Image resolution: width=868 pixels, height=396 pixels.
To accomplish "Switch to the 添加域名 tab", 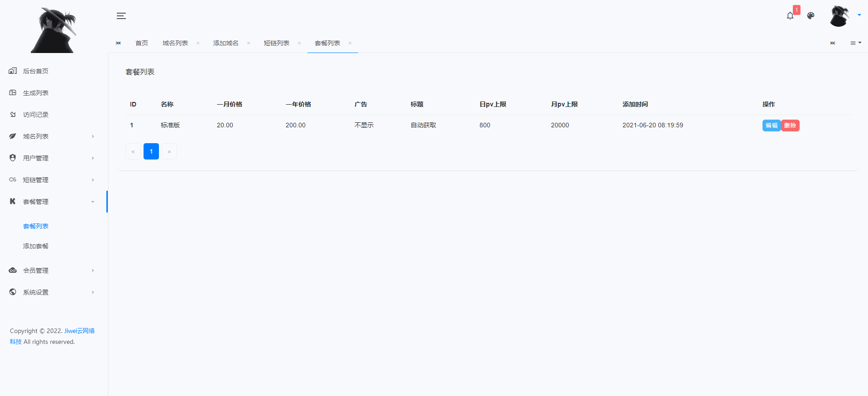I will coord(225,43).
